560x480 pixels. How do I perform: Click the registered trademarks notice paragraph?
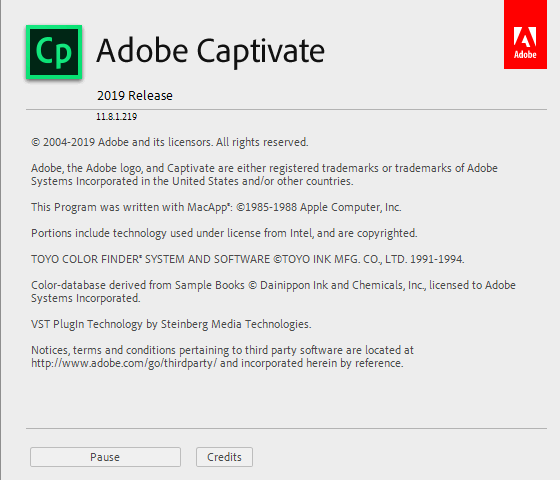point(264,174)
